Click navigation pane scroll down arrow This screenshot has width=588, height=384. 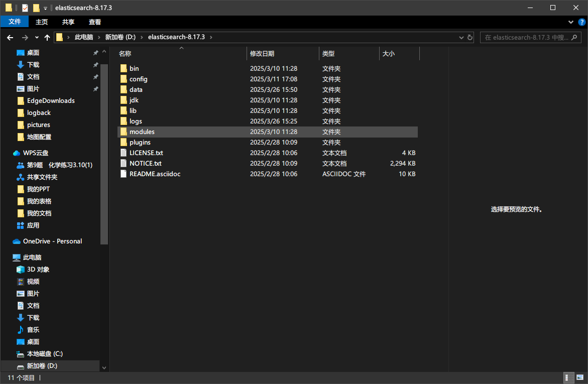tap(104, 368)
